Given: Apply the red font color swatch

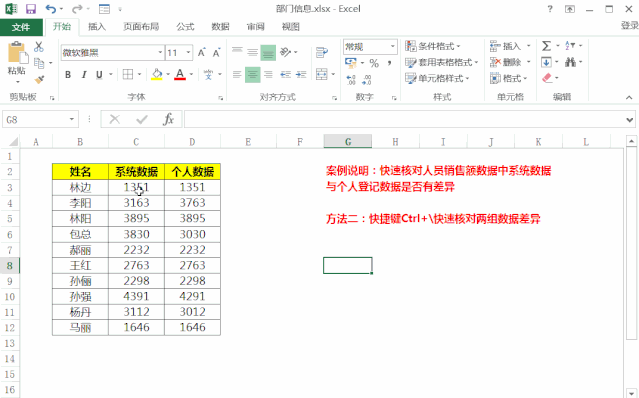Looking at the screenshot, I should [x=180, y=75].
